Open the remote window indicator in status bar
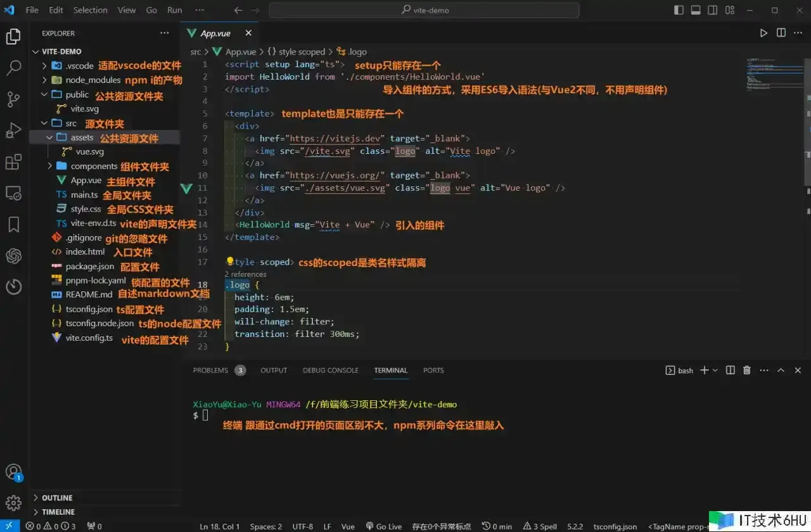The image size is (811, 532). point(10,526)
